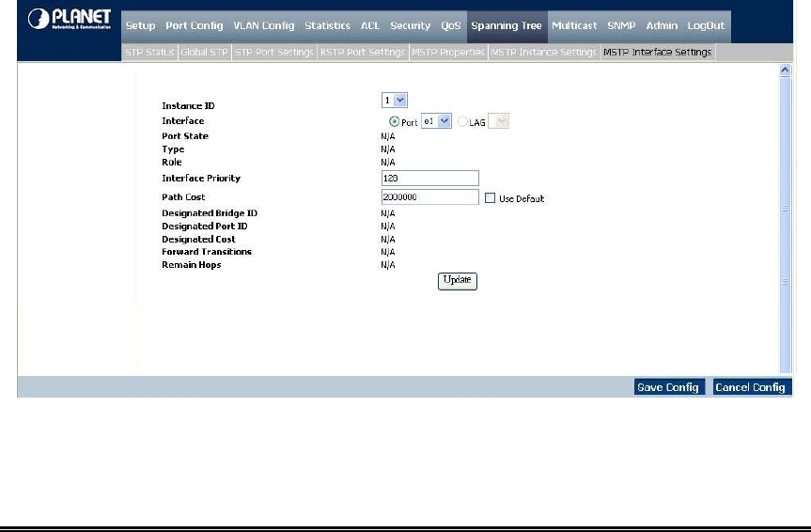Open the Multicast menu
The width and height of the screenshot is (811, 532).
pos(574,25)
